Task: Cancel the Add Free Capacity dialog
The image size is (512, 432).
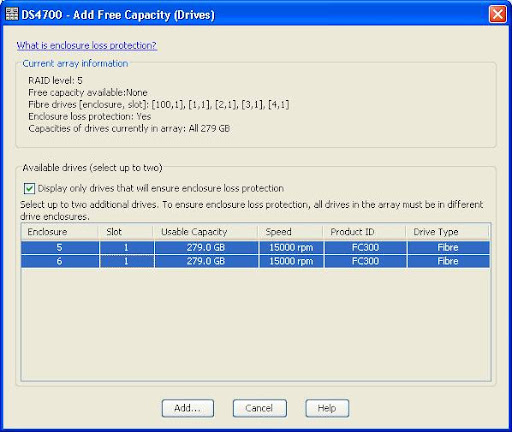Action: click(x=259, y=408)
